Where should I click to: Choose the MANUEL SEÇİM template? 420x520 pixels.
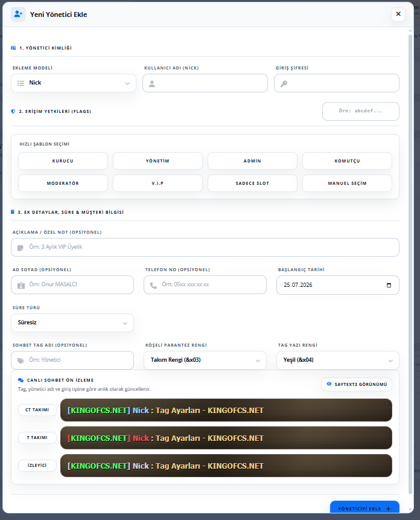coord(347,184)
